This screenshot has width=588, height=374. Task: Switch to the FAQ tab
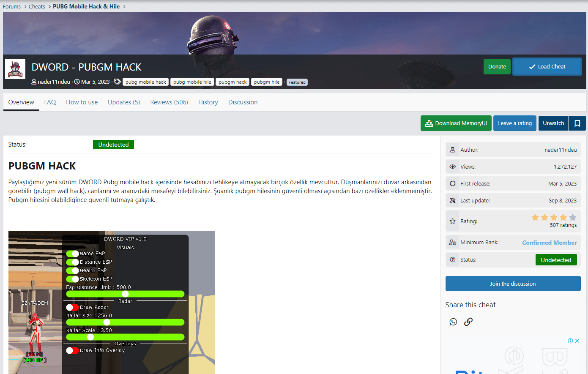[x=50, y=102]
